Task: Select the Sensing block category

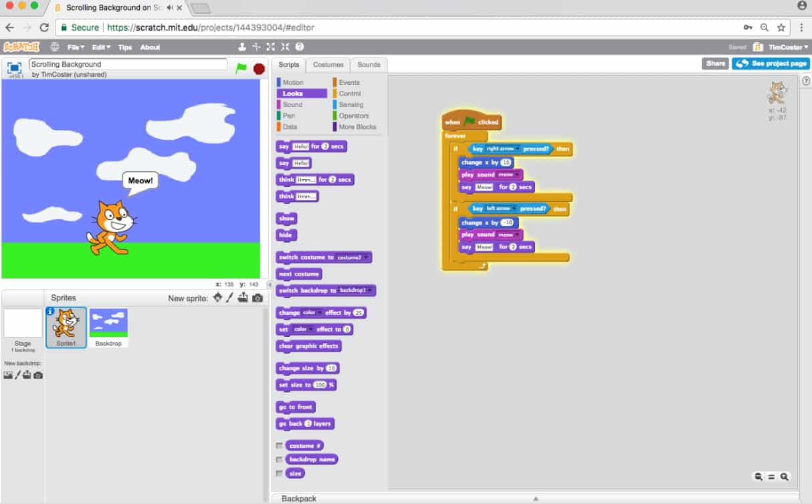Action: 357,104
